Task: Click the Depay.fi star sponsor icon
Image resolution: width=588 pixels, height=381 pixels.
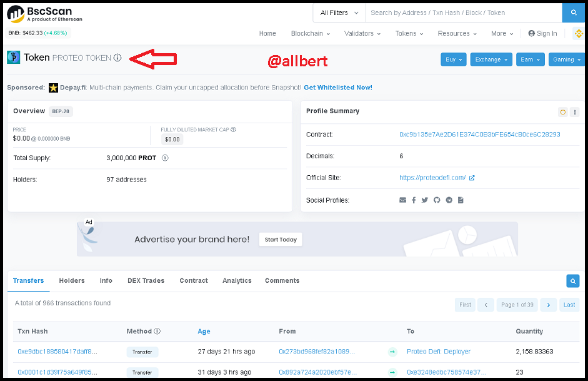Action: [53, 88]
